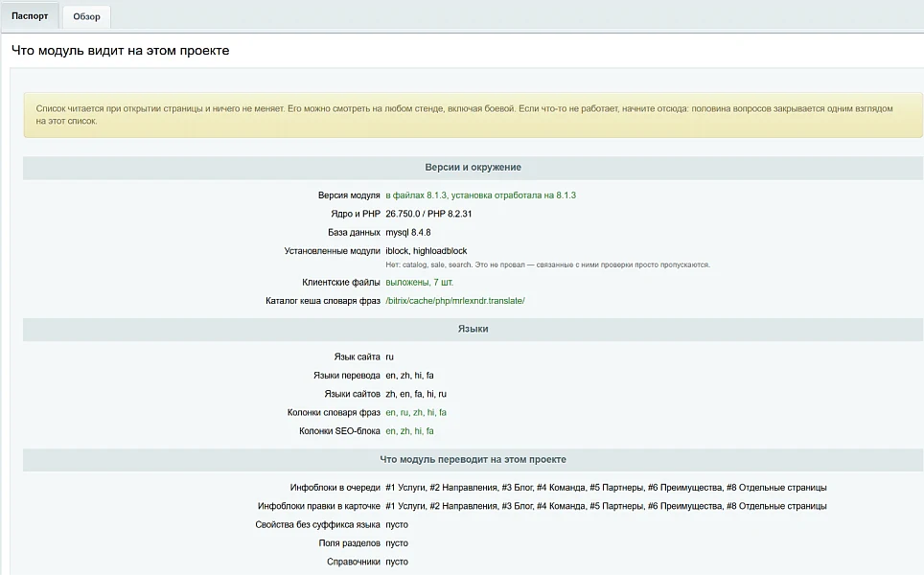Screen dimensions: 924x575
Task: Switch to the Паспорт tab
Action: (30, 16)
